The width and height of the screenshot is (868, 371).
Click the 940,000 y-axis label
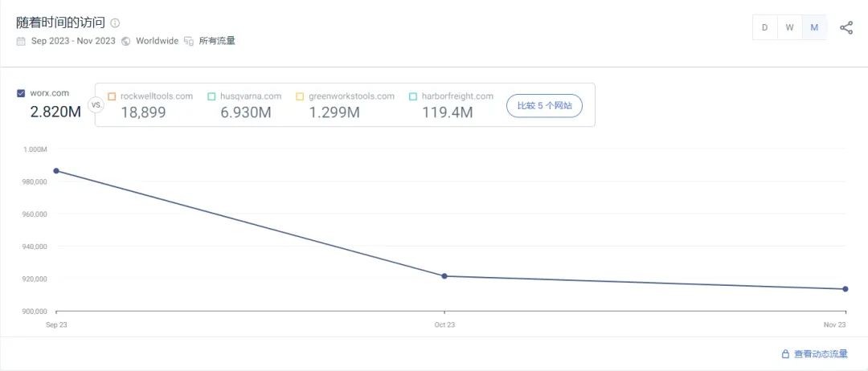point(35,247)
